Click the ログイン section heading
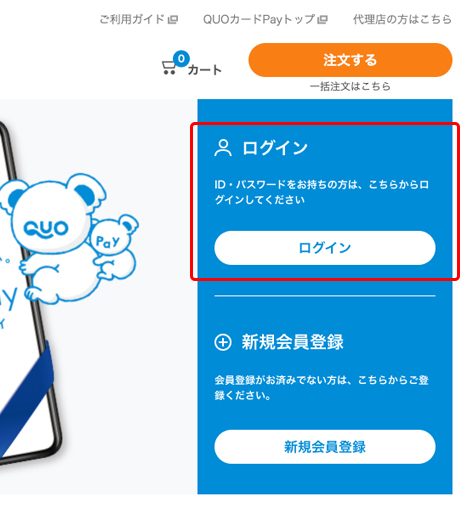The width and height of the screenshot is (472, 510). click(x=275, y=148)
